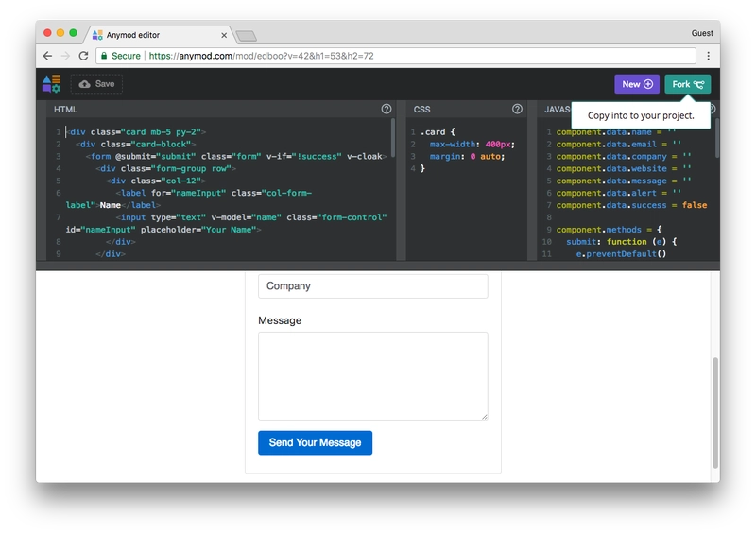Go forward with browser forward arrow
The image size is (756, 534).
tap(65, 56)
